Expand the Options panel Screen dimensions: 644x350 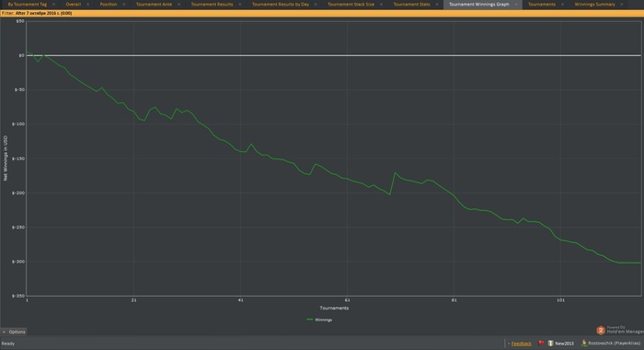(14, 332)
